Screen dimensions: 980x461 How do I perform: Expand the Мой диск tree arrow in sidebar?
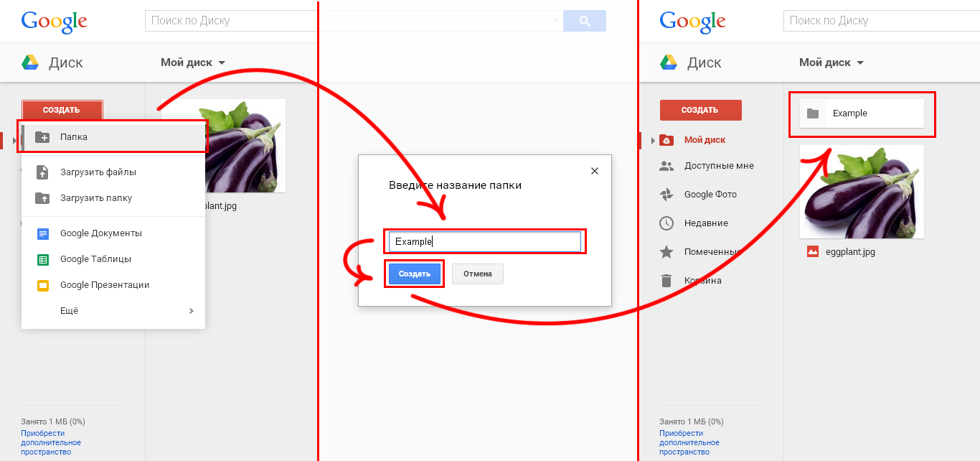652,141
